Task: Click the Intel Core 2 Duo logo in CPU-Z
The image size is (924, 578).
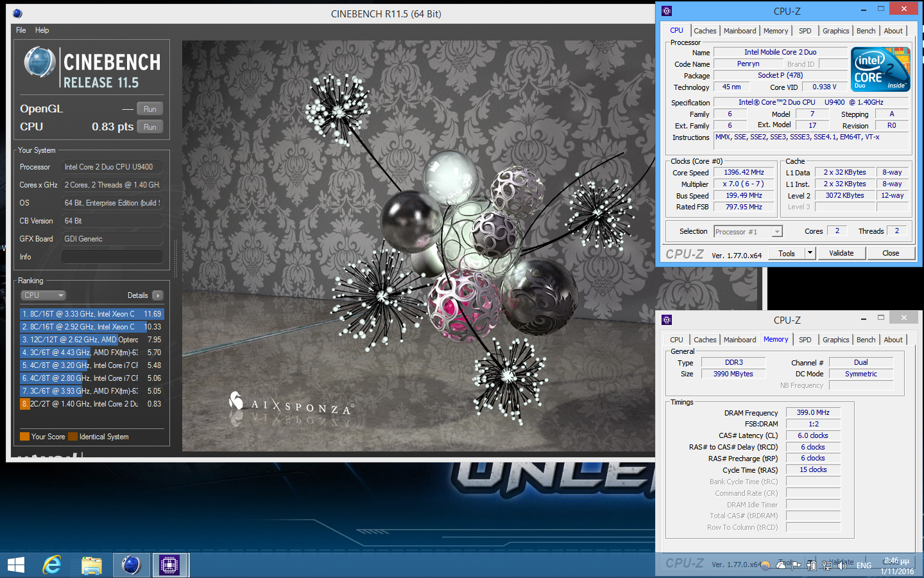Action: [x=880, y=69]
